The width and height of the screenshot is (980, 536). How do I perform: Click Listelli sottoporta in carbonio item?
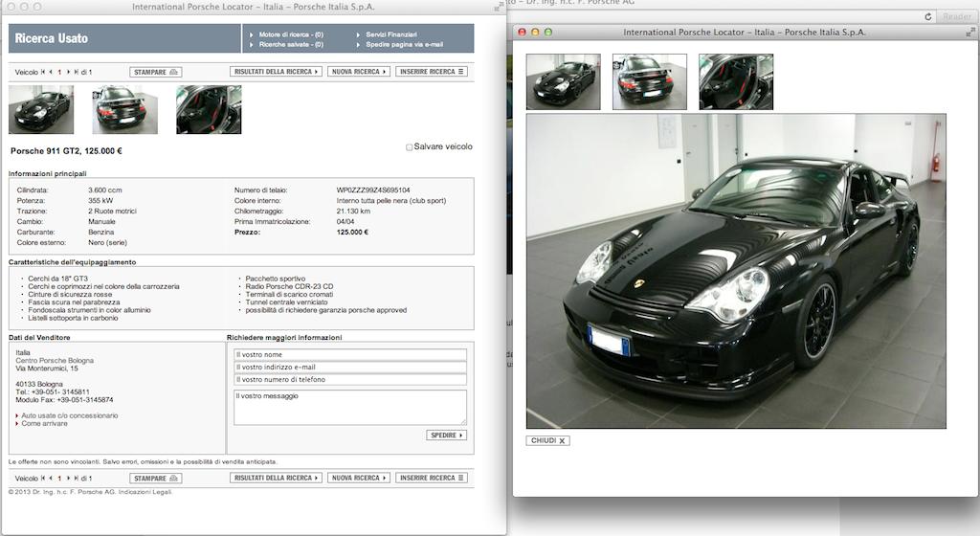tap(73, 318)
